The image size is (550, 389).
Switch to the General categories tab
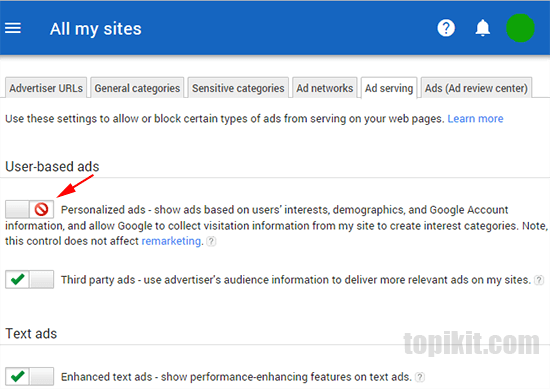click(x=137, y=88)
